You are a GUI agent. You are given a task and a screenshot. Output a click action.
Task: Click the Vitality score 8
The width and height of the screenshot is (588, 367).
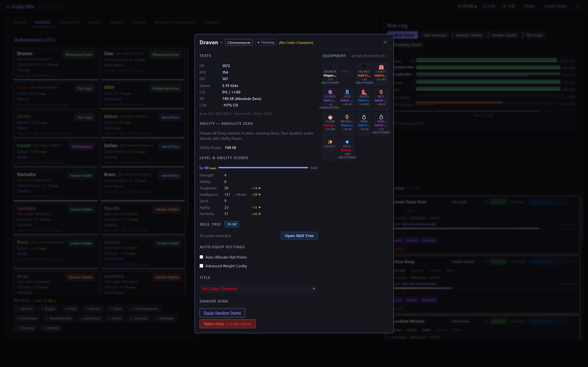click(225, 182)
